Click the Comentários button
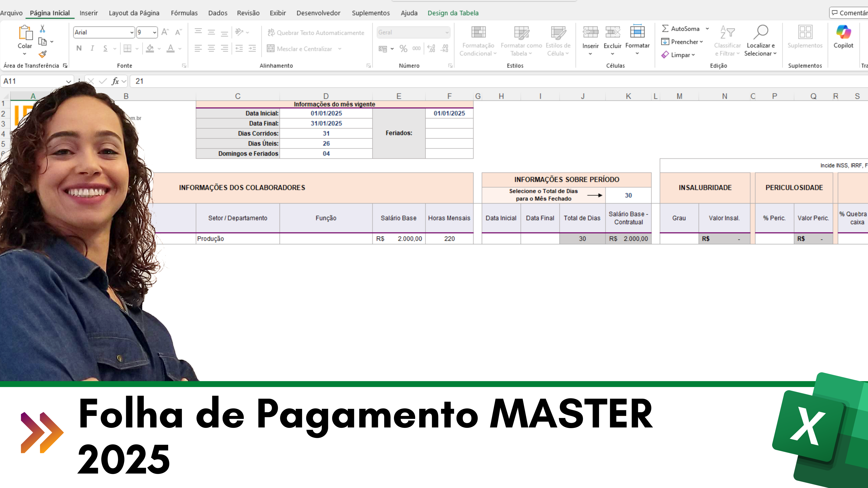 point(849,13)
